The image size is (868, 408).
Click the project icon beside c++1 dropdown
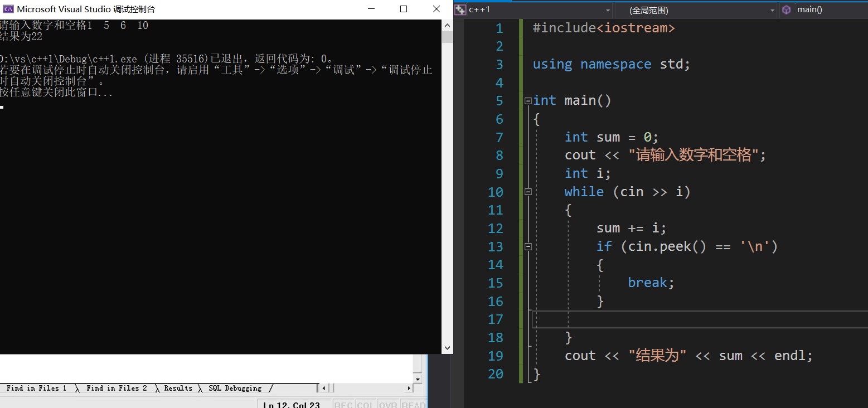pos(460,9)
